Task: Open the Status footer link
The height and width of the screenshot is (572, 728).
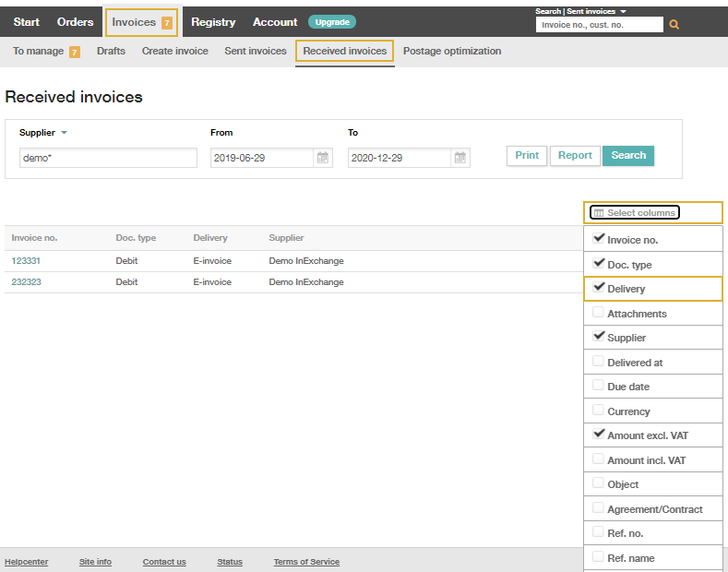Action: [230, 562]
